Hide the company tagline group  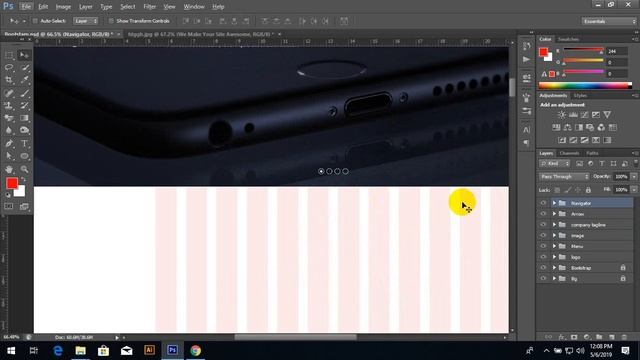(543, 224)
